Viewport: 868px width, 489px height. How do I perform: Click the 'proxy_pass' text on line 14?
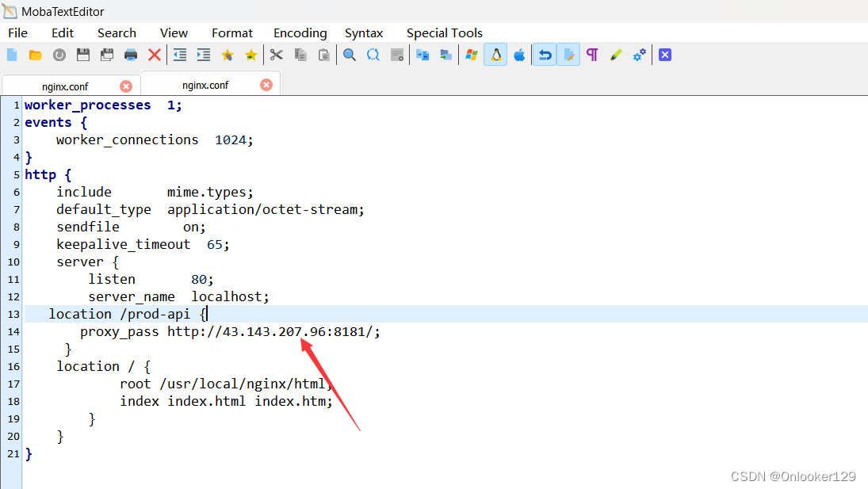pyautogui.click(x=120, y=331)
